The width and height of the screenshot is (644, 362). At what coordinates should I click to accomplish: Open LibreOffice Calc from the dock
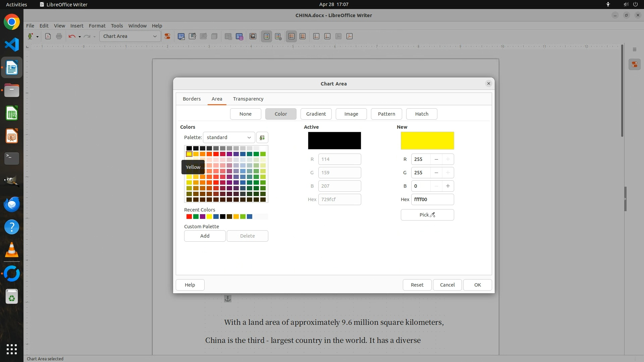pyautogui.click(x=12, y=114)
